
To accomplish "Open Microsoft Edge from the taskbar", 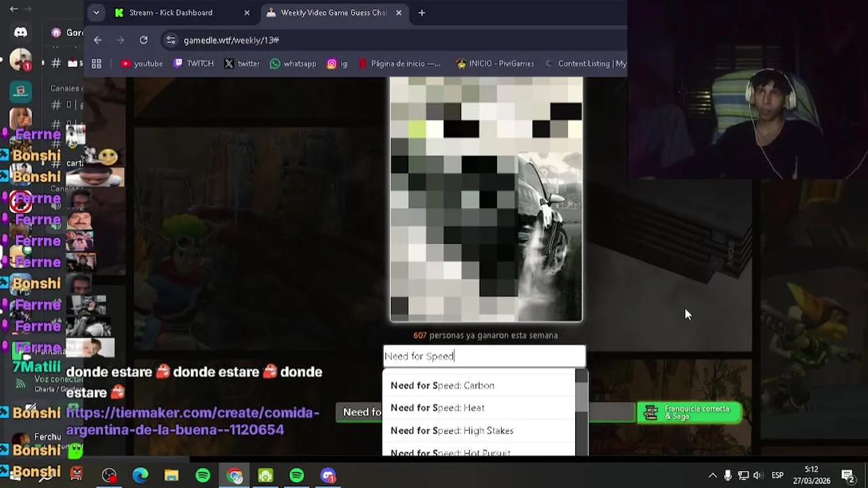I will (140, 476).
